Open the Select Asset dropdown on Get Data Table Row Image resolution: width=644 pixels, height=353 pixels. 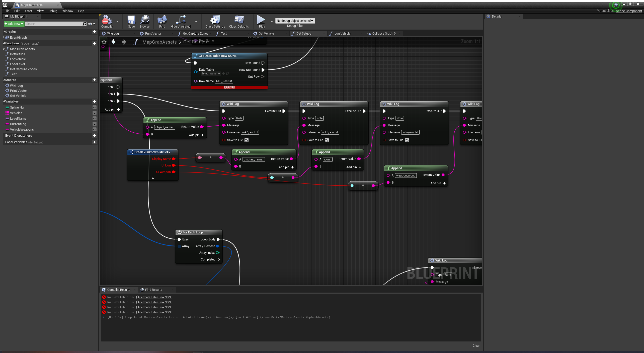click(x=210, y=73)
